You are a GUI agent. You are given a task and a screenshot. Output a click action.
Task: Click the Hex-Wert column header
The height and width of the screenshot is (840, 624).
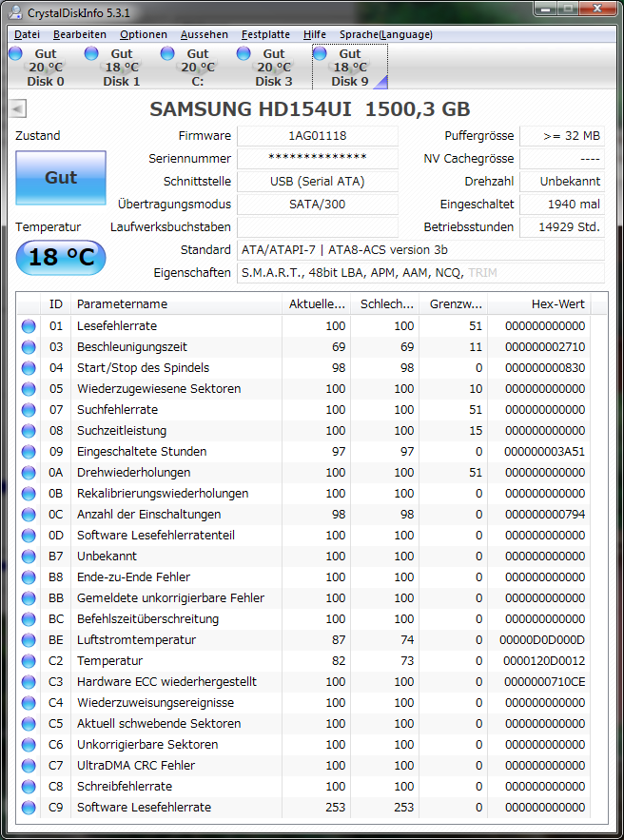(539, 304)
